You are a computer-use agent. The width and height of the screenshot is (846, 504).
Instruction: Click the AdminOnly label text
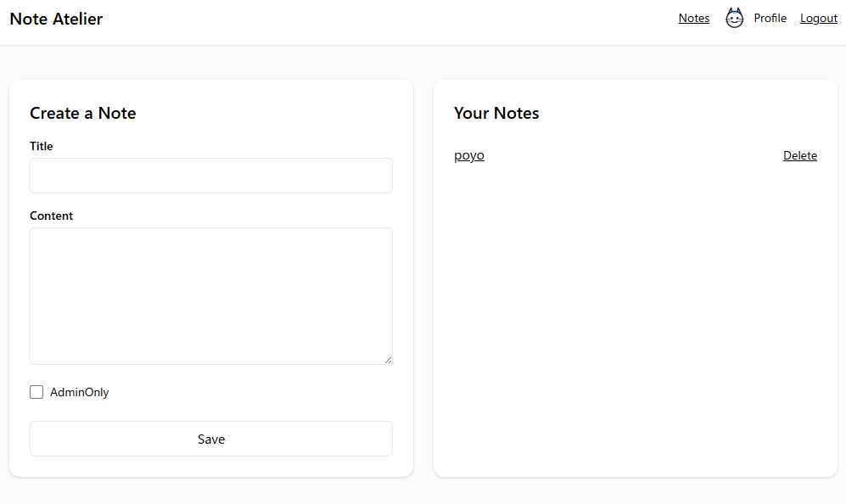pos(79,392)
